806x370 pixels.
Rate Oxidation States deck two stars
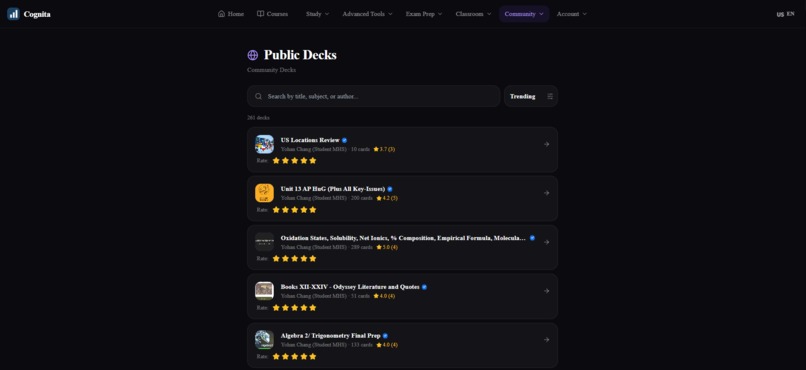click(x=285, y=258)
